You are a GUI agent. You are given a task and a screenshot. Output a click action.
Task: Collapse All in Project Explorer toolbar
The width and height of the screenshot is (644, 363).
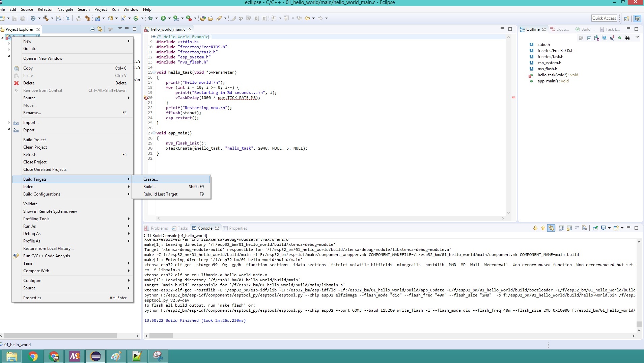pyautogui.click(x=92, y=29)
